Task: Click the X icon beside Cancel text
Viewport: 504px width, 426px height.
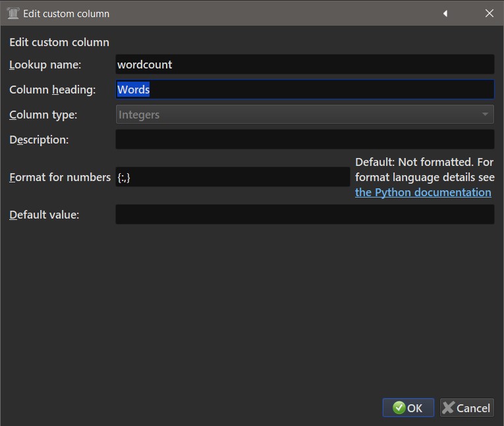Action: tap(449, 408)
